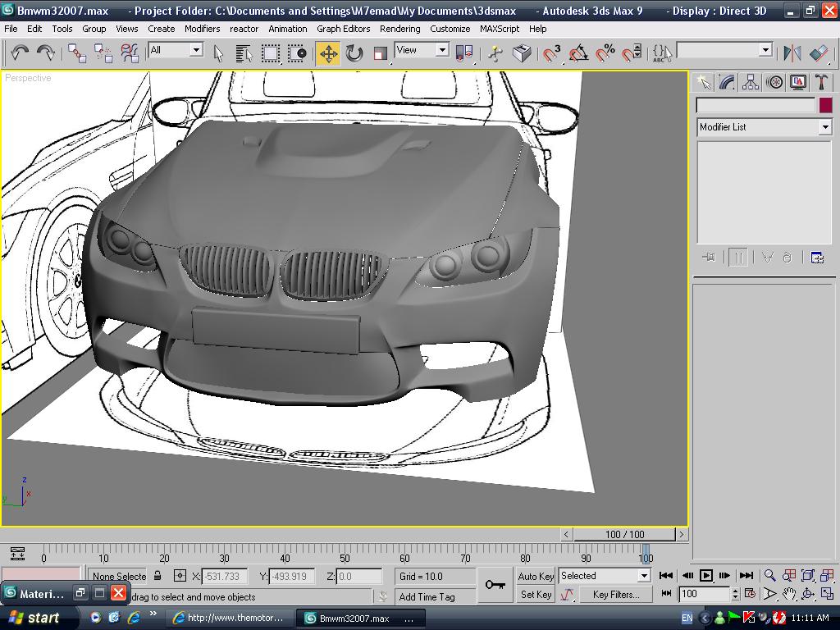
Task: Activate the Select and Rotate tool
Action: 354,53
